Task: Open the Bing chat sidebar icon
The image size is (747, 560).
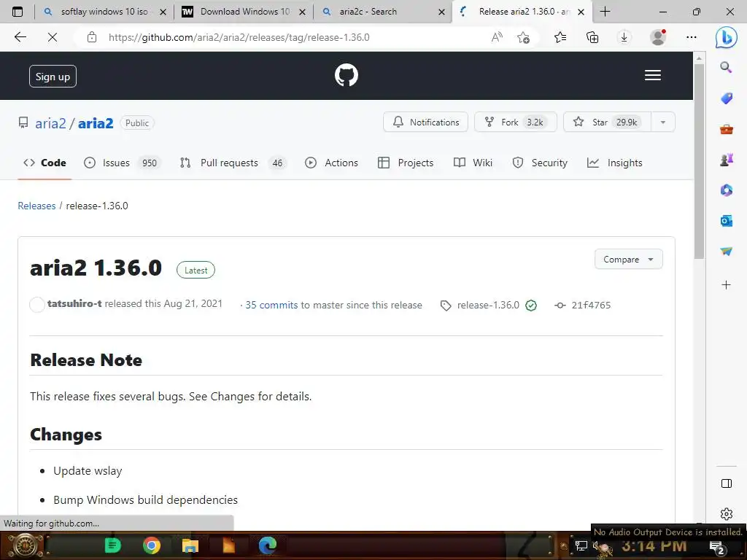Action: (727, 36)
